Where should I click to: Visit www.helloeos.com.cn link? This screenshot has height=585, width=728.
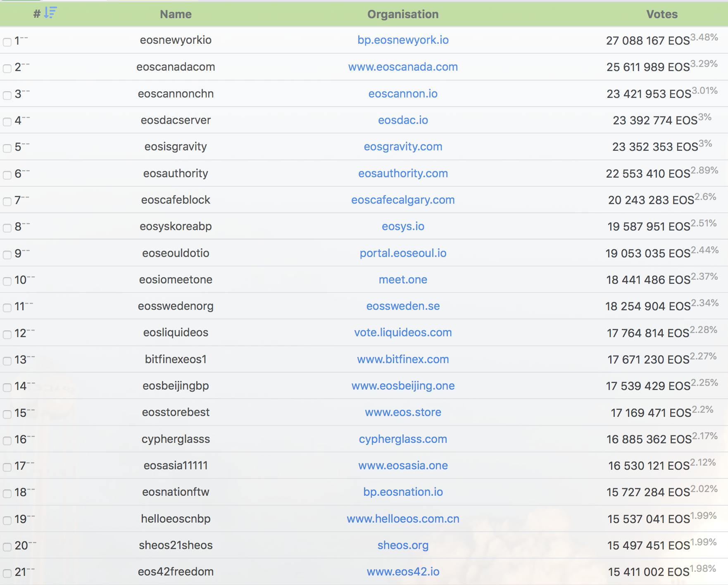(403, 519)
